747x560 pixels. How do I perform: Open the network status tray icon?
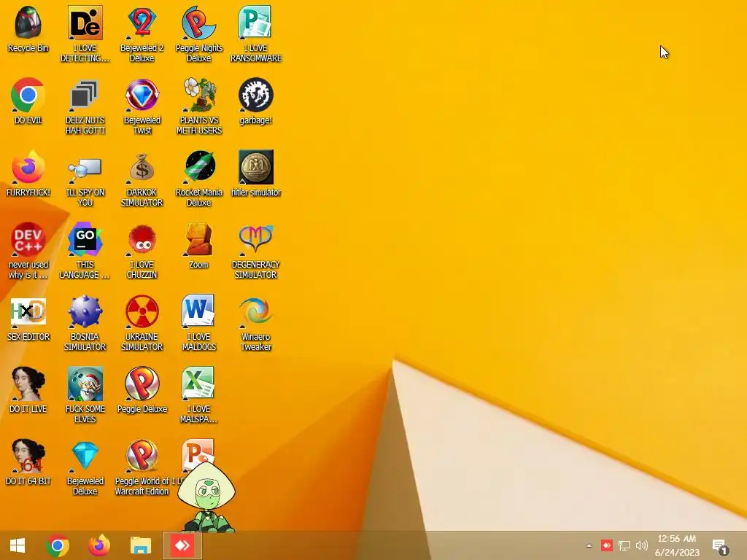pyautogui.click(x=624, y=545)
